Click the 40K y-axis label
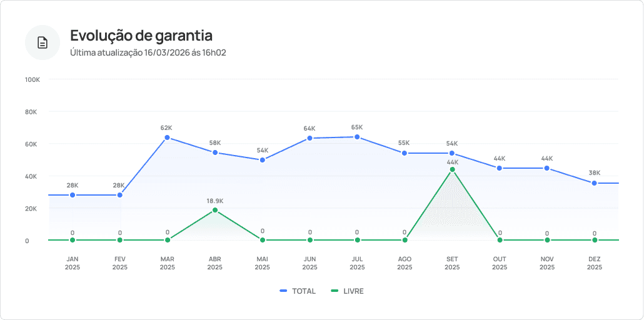This screenshot has width=644, height=320. coord(31,176)
